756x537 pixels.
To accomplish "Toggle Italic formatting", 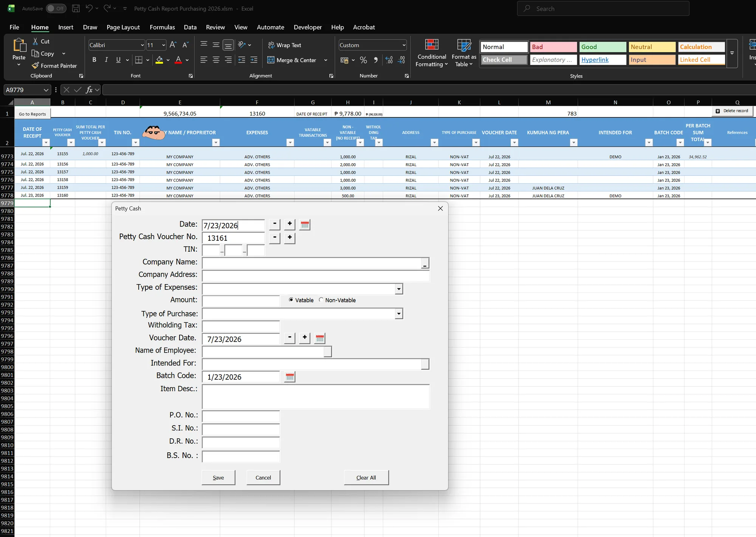I will coord(106,60).
